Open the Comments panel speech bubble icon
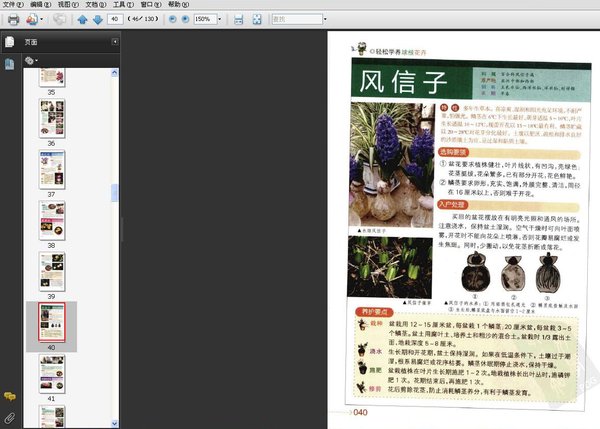The image size is (600, 429). coord(10,396)
